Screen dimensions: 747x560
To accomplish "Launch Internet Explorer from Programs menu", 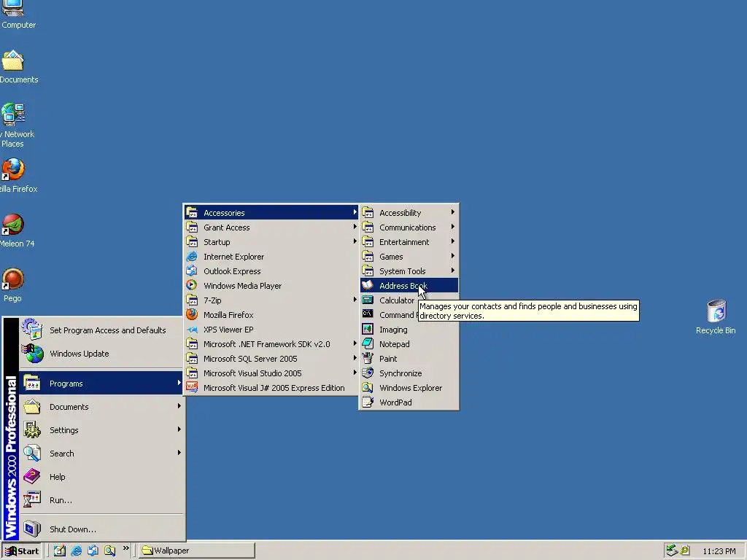I will [271, 257].
